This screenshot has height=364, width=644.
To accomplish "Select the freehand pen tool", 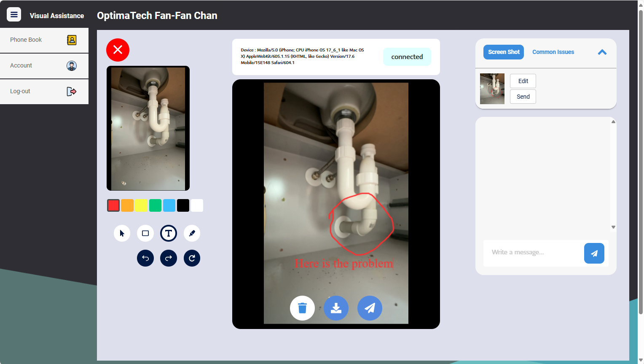I will [192, 233].
